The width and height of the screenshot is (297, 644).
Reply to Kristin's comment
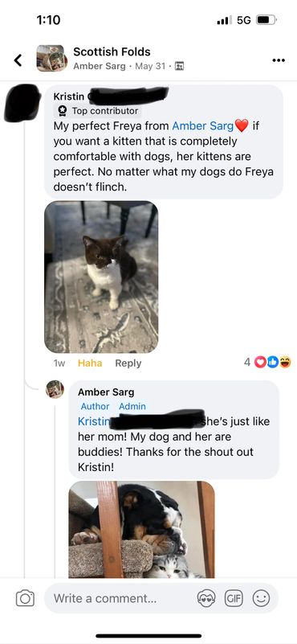coord(128,363)
